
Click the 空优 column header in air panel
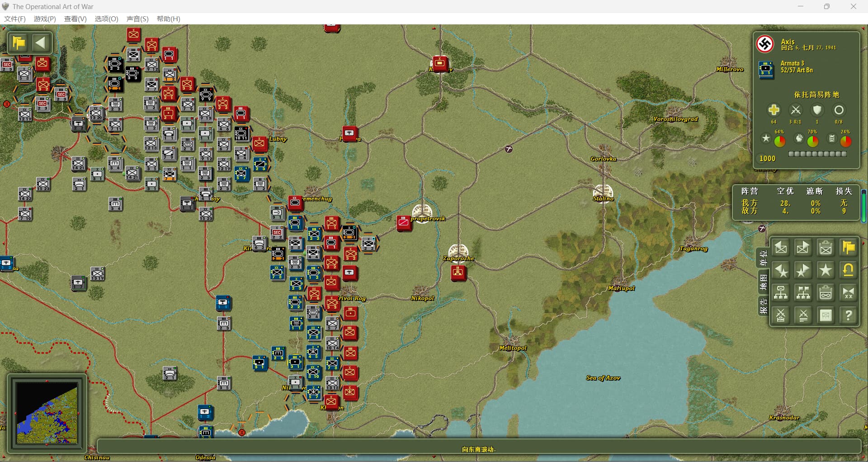coord(785,191)
